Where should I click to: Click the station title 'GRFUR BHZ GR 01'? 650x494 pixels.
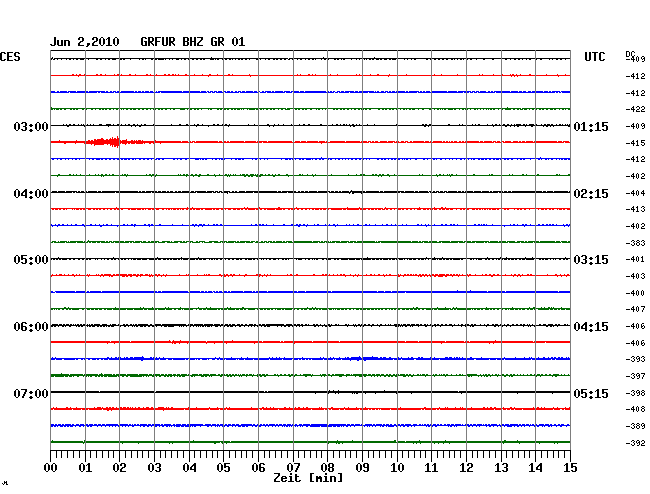[x=193, y=42]
